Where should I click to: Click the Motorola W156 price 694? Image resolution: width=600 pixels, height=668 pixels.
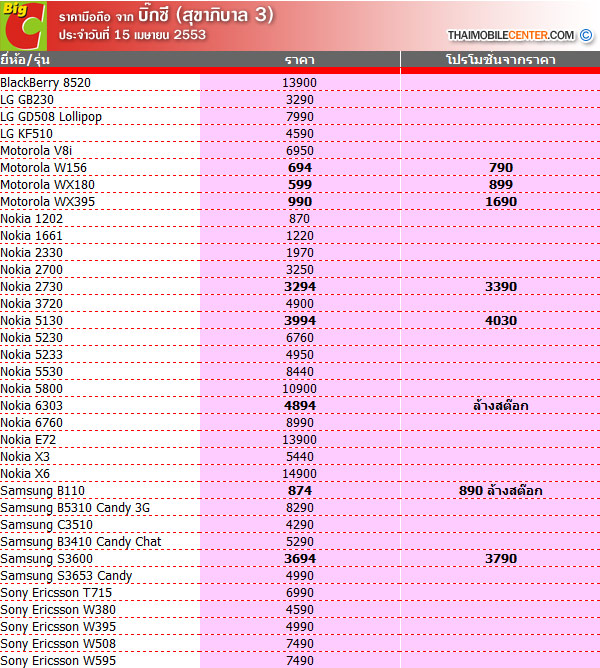point(300,168)
